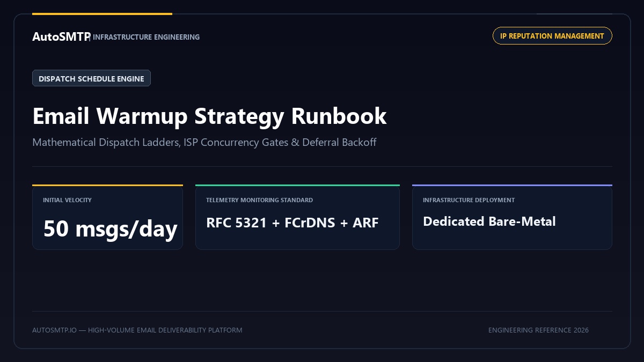This screenshot has height=362, width=644.
Task: Click the Engineering Reference 2026 footer
Action: pos(538,330)
